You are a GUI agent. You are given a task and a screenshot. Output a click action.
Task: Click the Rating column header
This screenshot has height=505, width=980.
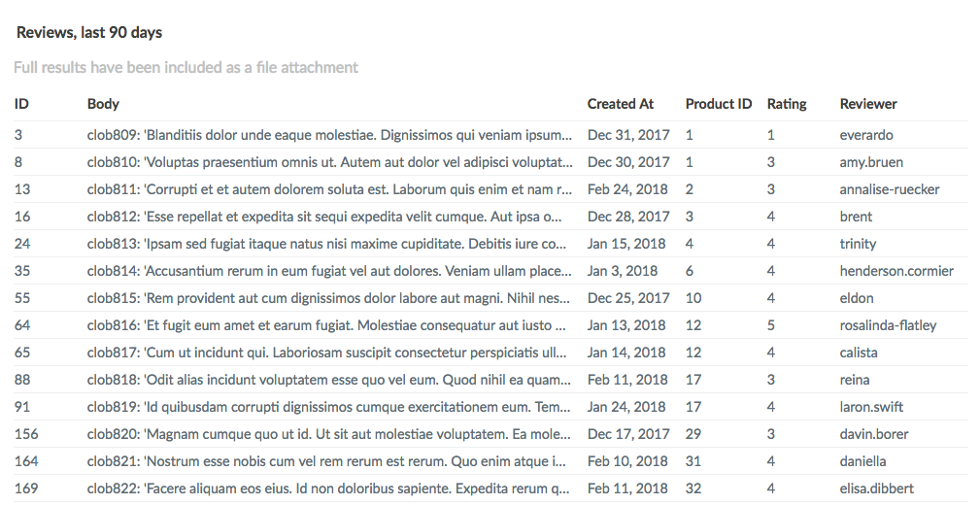click(x=787, y=104)
